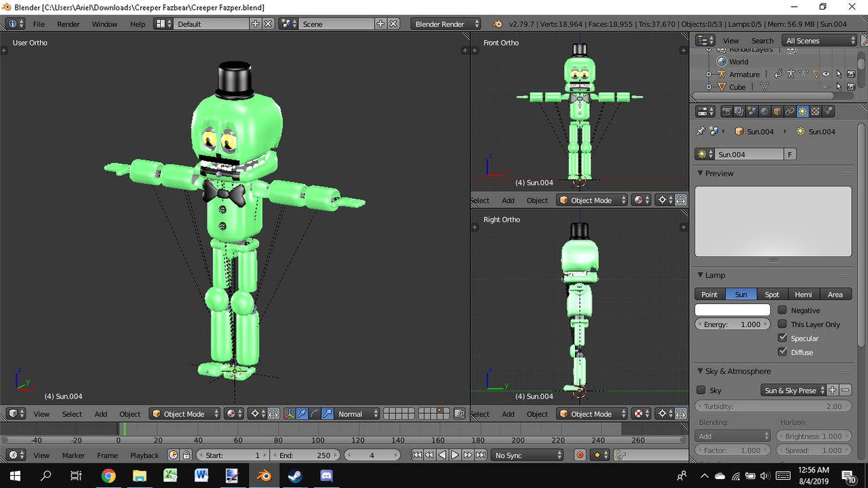This screenshot has width=868, height=488.
Task: Click the World item in the outliner
Action: pyautogui.click(x=738, y=61)
